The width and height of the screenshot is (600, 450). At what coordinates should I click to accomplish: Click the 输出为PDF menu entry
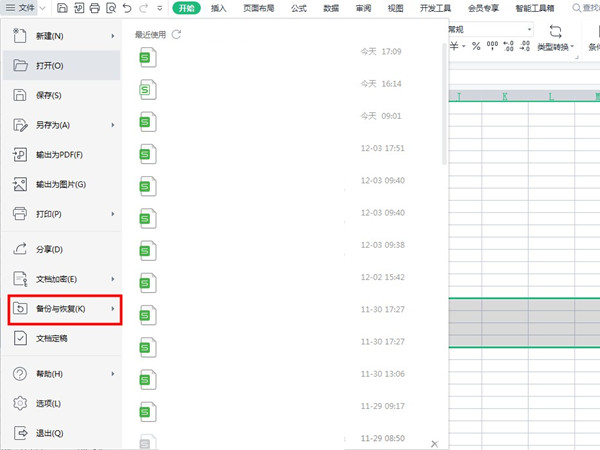pos(60,155)
